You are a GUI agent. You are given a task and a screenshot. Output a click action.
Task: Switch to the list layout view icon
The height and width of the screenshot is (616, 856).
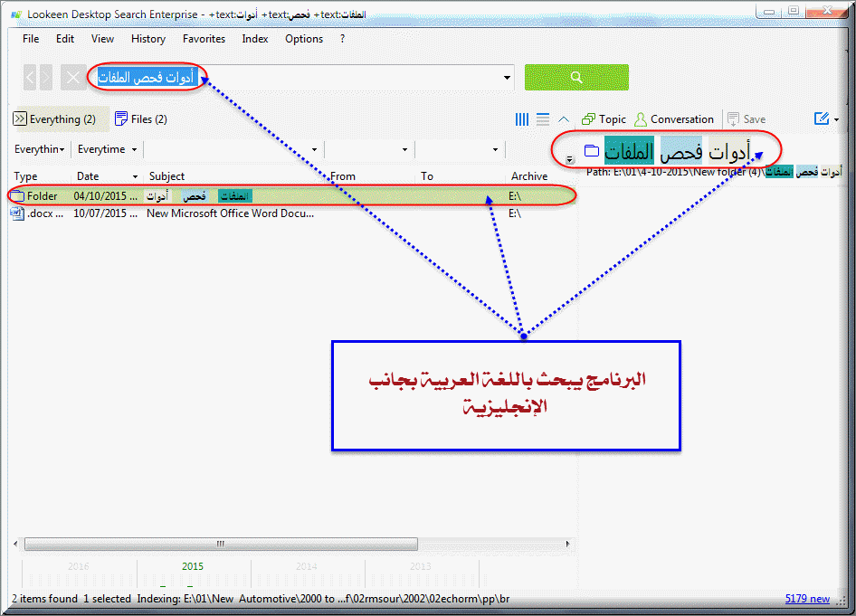pyautogui.click(x=543, y=118)
